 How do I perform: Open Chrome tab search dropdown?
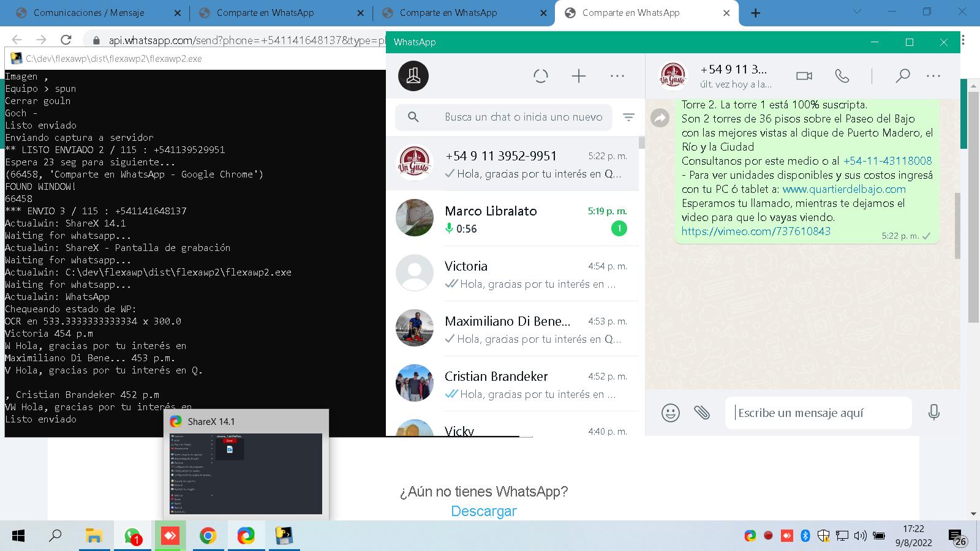(857, 12)
